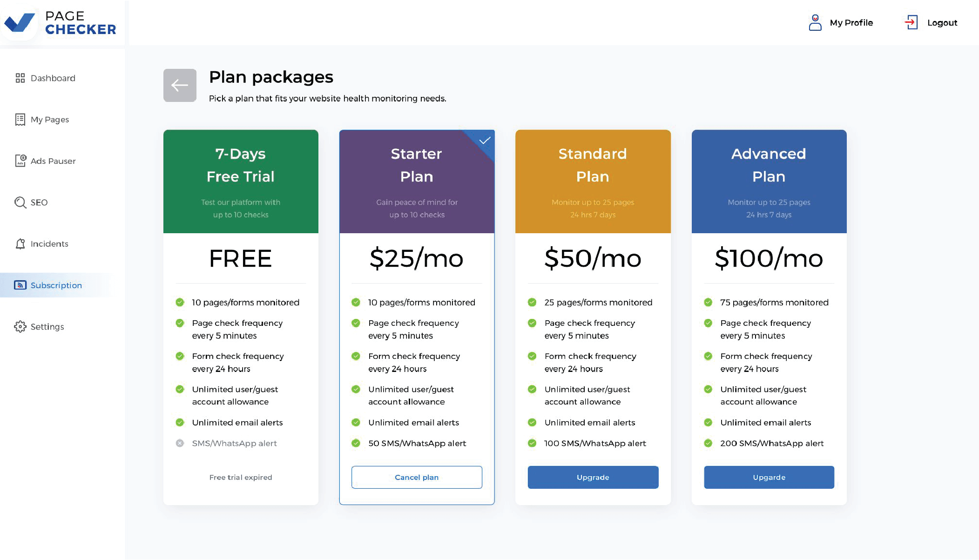Open the Dashboard grid icon
This screenshot has height=560, width=979.
tap(20, 78)
